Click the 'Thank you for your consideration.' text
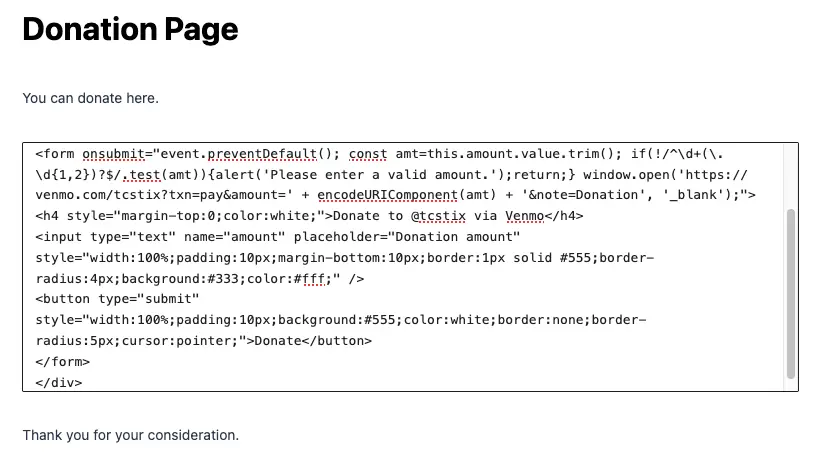818x458 pixels. coord(130,435)
